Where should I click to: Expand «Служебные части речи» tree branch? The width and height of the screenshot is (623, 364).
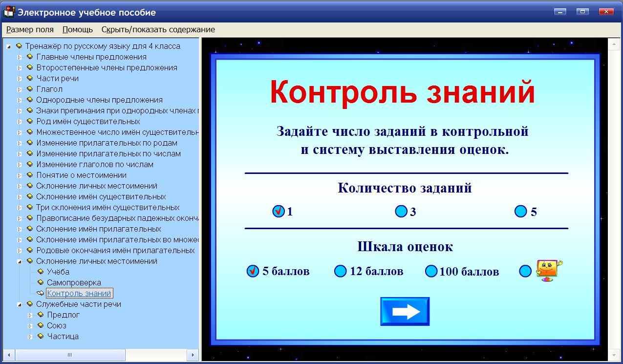coord(21,304)
